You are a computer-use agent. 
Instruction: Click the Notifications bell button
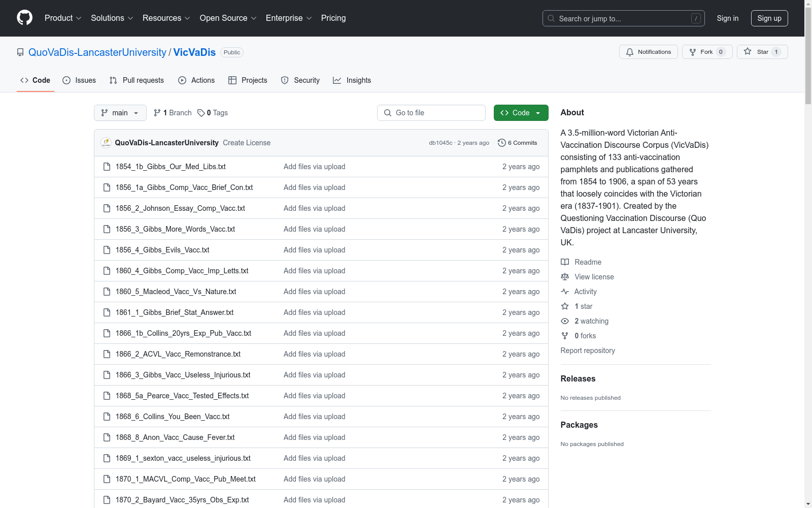point(649,52)
